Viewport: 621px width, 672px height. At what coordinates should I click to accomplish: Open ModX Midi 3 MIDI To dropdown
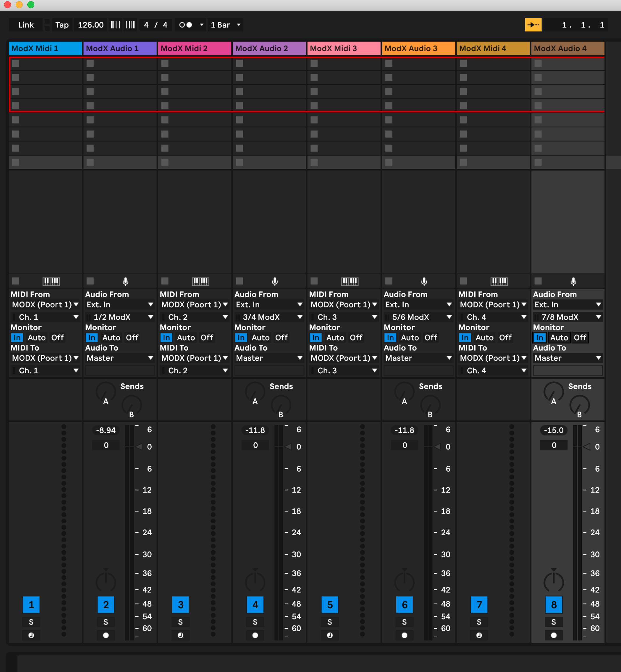(343, 358)
